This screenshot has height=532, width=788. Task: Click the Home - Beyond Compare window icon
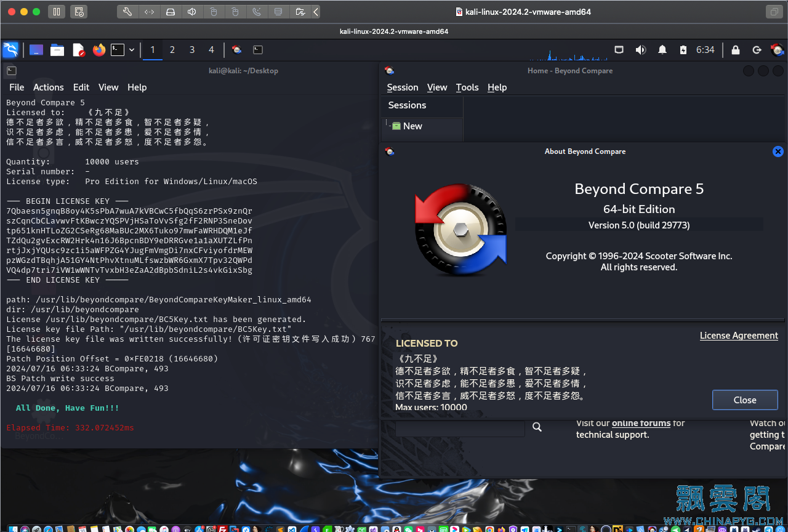[389, 71]
